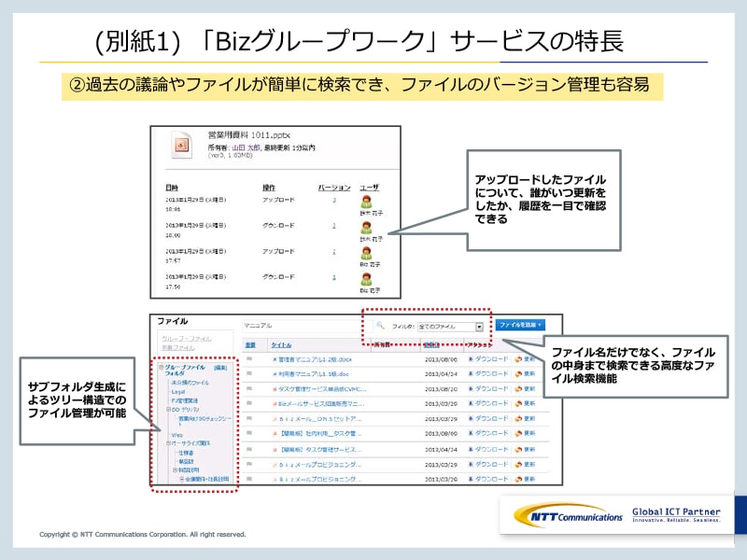Toggle importance flag for 【簡易版】社内利用_タスク管 row

[249, 433]
